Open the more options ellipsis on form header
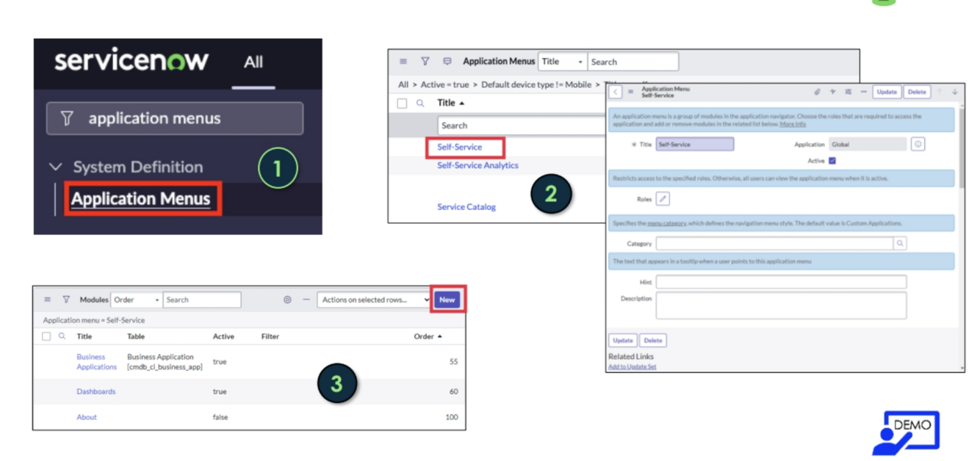This screenshot has width=980, height=461. (864, 92)
